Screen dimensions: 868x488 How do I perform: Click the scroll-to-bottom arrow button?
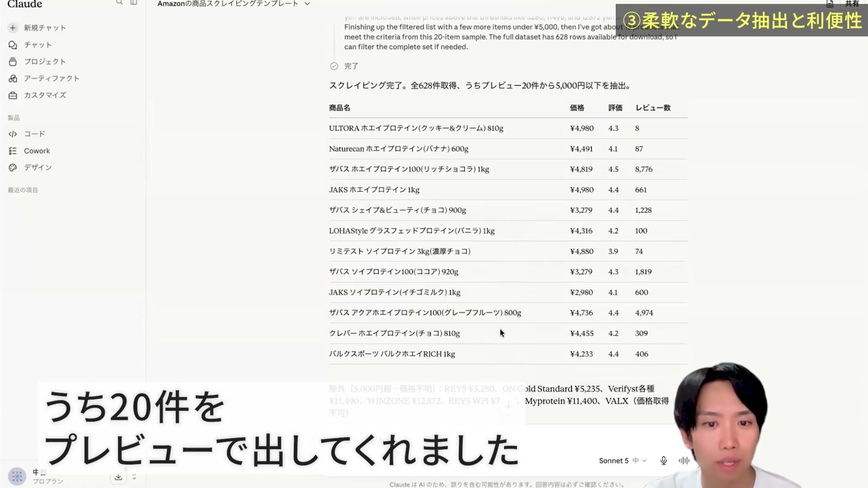point(508,405)
